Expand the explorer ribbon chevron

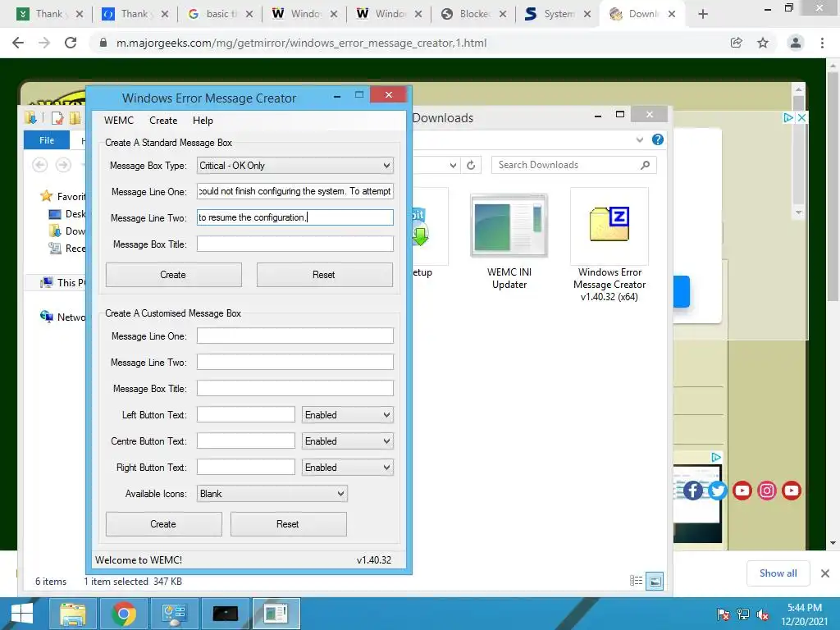pyautogui.click(x=640, y=139)
